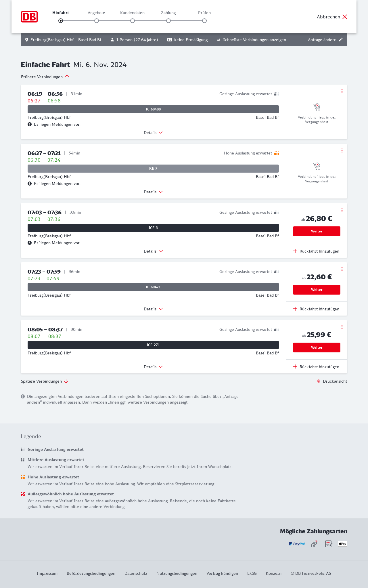Select the Zahlung step in progress bar
The height and width of the screenshot is (588, 368).
pos(168,21)
